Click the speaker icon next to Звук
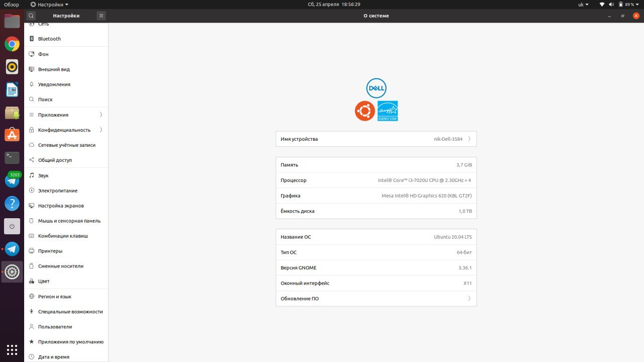 pyautogui.click(x=32, y=175)
